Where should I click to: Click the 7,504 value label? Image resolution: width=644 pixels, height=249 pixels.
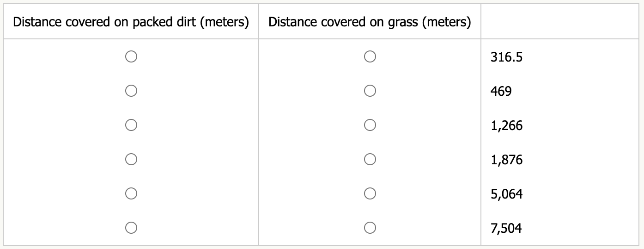[506, 228]
